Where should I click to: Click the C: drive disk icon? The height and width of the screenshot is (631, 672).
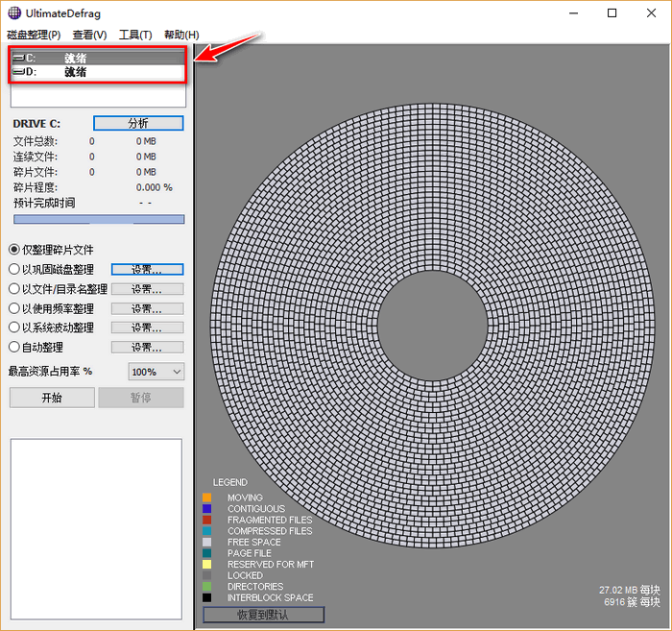[x=18, y=58]
